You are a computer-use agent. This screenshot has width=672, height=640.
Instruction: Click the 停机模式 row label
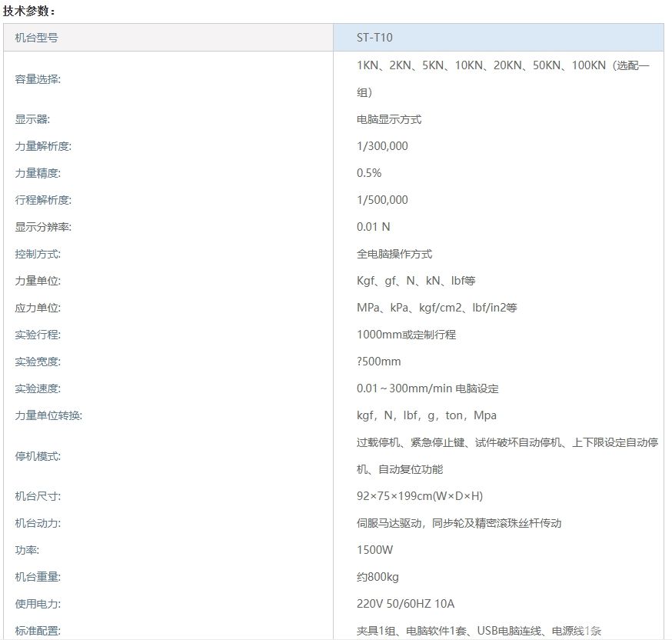pos(38,456)
